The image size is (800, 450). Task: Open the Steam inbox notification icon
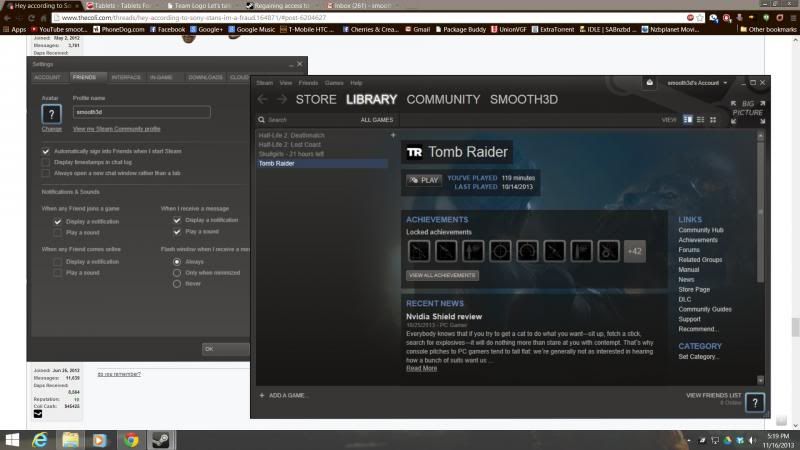click(x=649, y=83)
